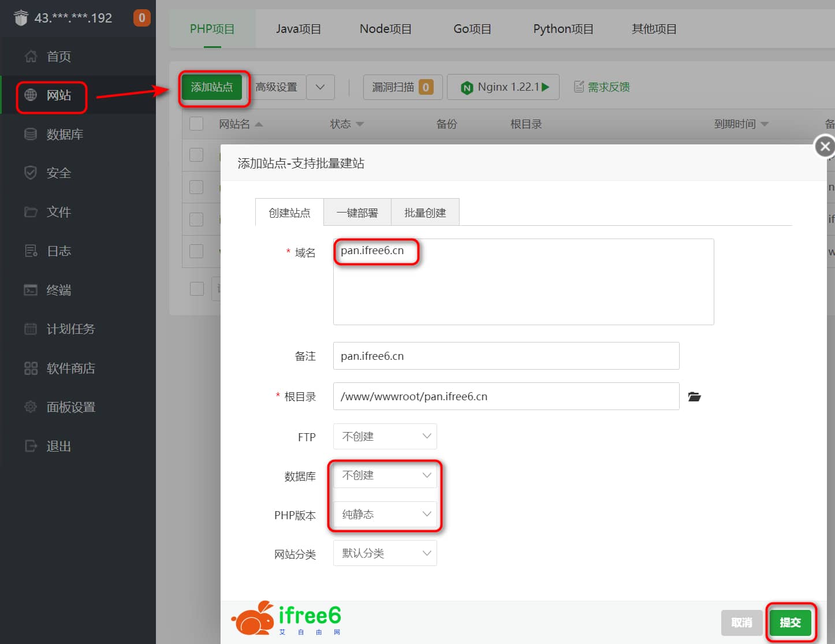835x644 pixels.
Task: Open the 网站 section in sidebar
Action: (x=58, y=96)
